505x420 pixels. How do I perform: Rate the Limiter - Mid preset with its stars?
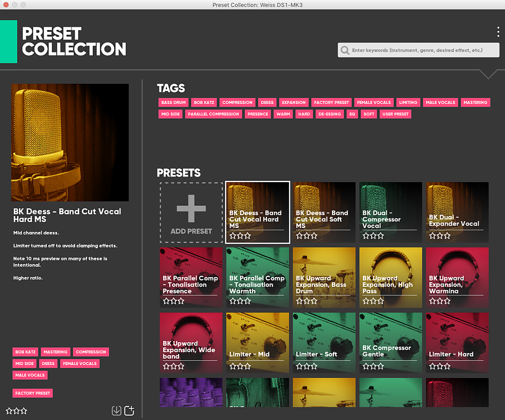tap(240, 366)
